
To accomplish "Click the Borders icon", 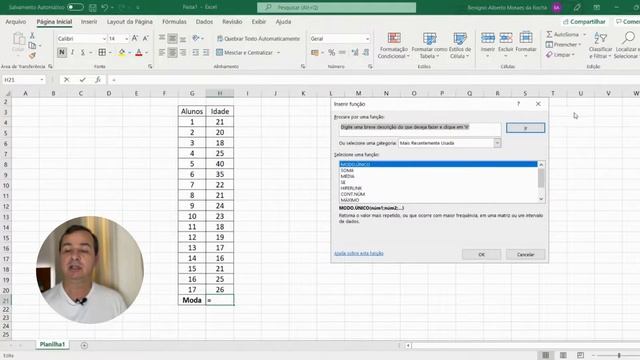I will pyautogui.click(x=102, y=52).
